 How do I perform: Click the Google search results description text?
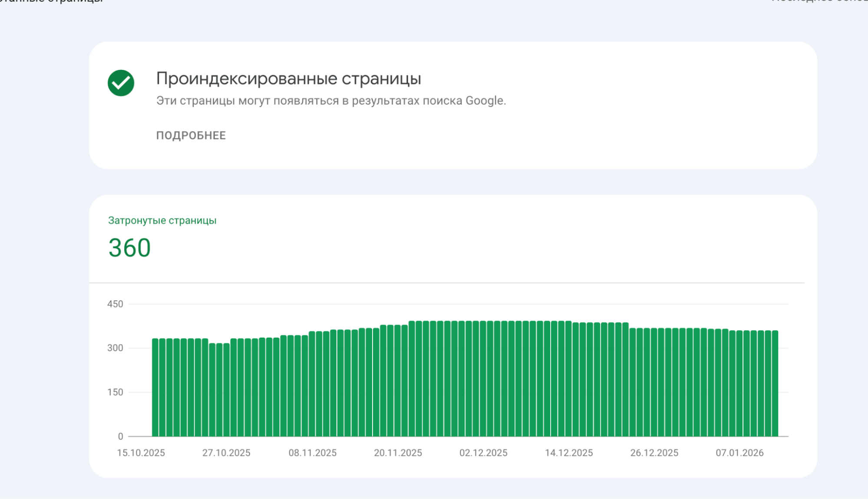tap(331, 101)
